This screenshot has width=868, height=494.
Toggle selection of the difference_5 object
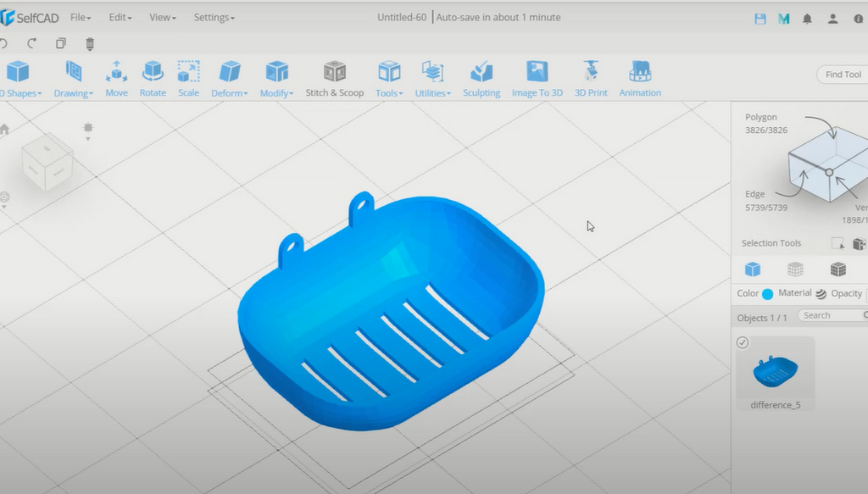(x=743, y=342)
